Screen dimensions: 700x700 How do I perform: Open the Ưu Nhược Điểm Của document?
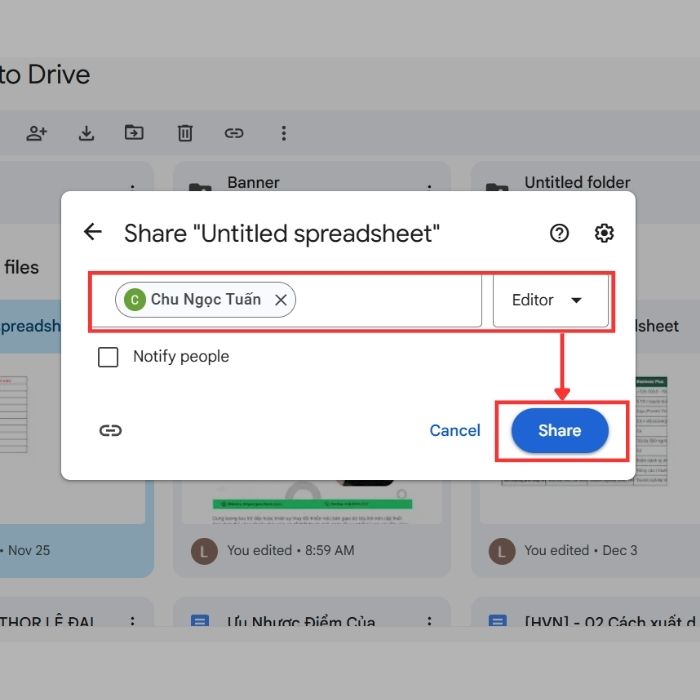301,621
